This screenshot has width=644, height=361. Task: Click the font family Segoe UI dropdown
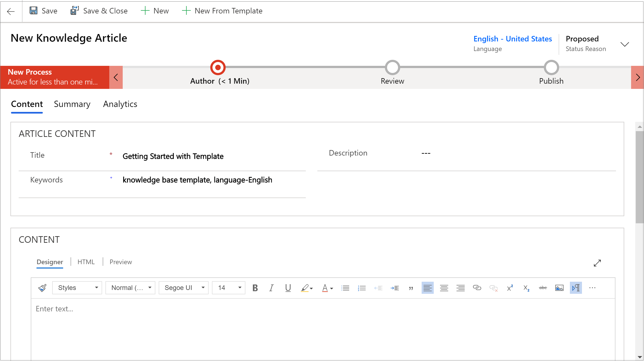point(184,288)
